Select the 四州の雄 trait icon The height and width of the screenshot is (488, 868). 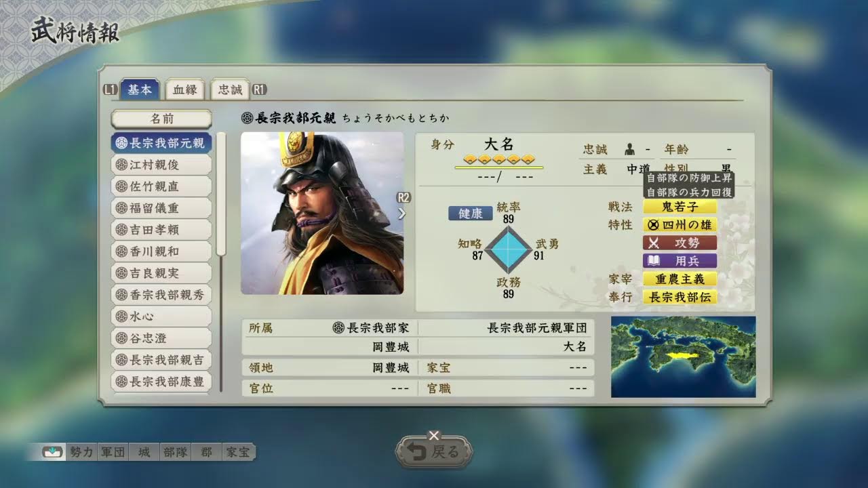click(x=679, y=225)
